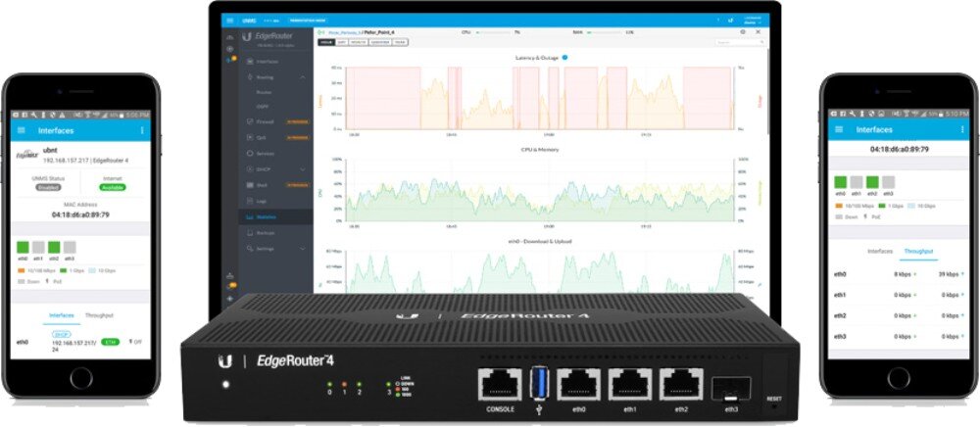Image resolution: width=980 pixels, height=427 pixels.
Task: Click ubnt device name on left phone
Action: [50, 151]
